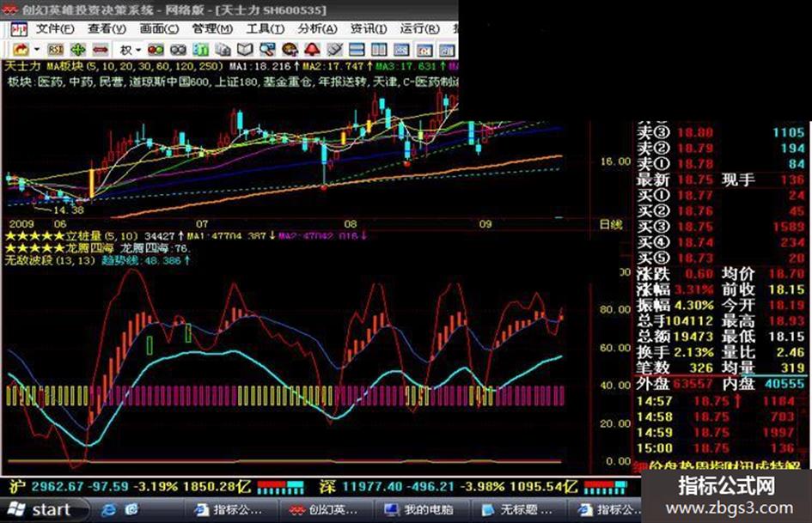812x523 pixels.
Task: Click the red-green dual lights icon
Action: pos(156,50)
